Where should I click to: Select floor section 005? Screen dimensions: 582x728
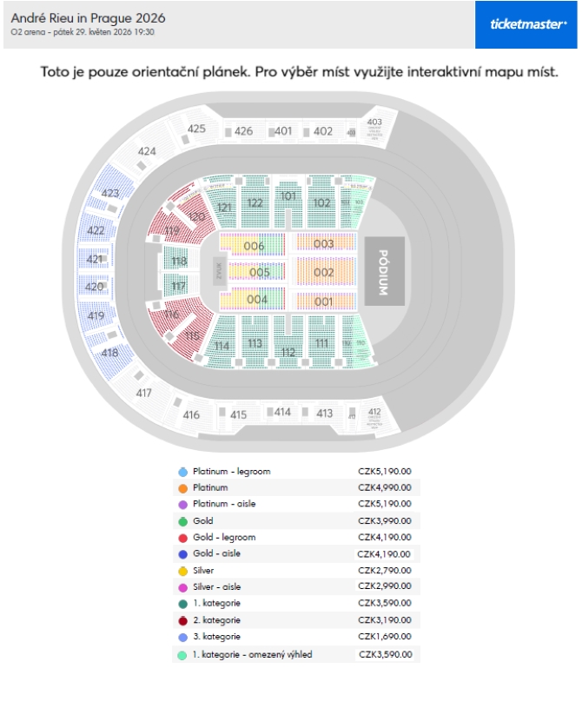tap(256, 272)
